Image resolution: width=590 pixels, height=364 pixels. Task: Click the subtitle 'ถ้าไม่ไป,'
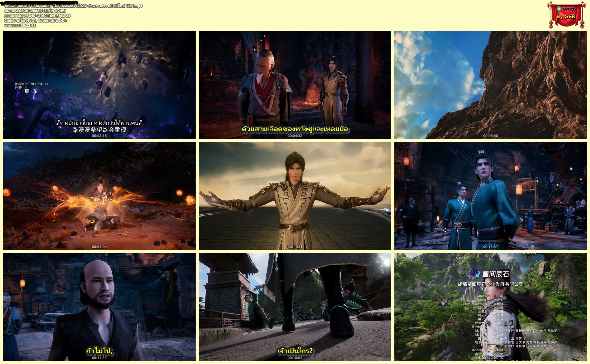(x=99, y=351)
